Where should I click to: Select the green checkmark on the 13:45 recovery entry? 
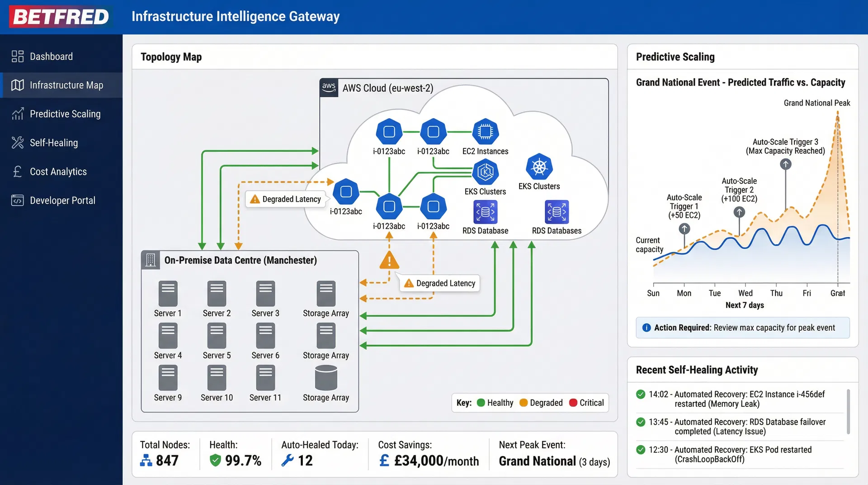tap(641, 422)
